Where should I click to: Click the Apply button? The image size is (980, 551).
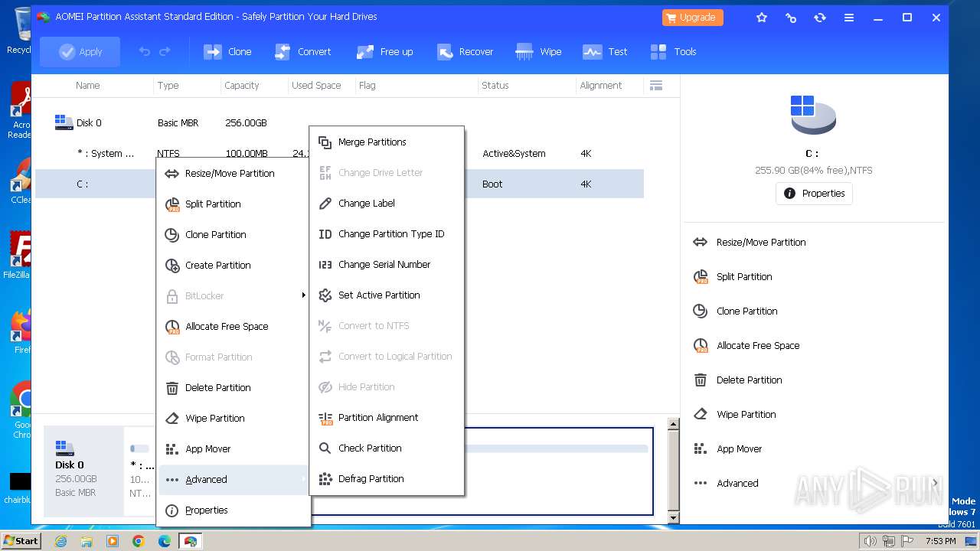pos(80,52)
